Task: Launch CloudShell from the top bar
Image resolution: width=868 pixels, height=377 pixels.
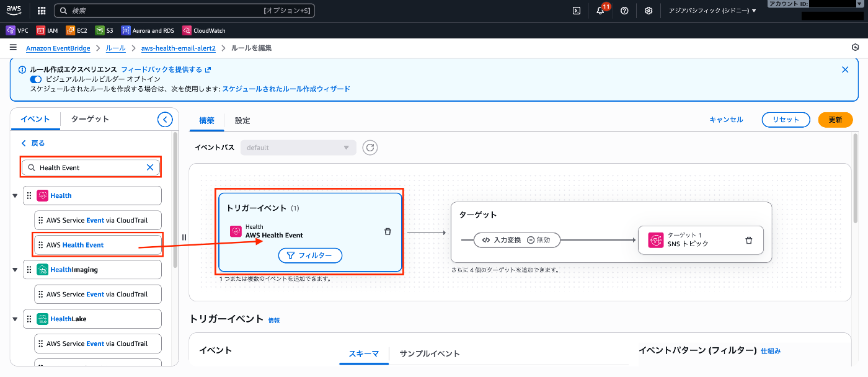Action: point(577,11)
